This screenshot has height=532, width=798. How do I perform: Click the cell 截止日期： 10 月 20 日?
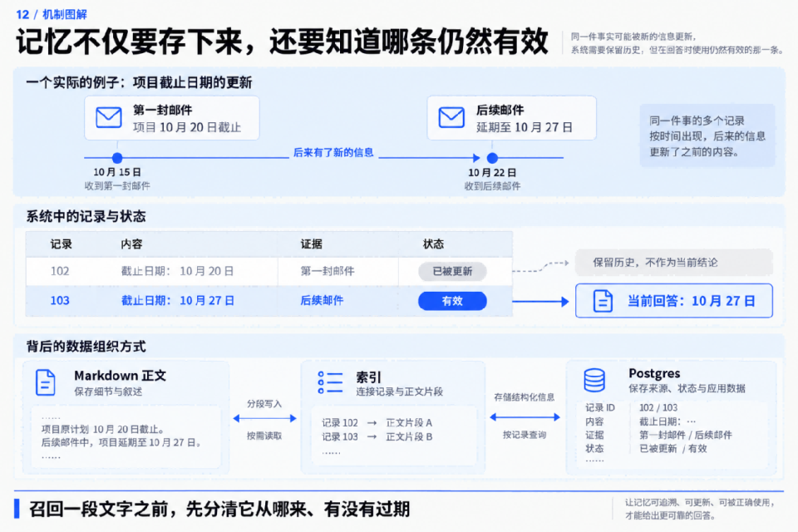[177, 271]
